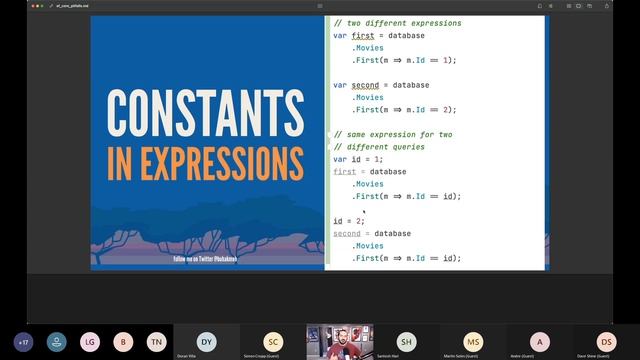Select the DS participant tile
The height and width of the screenshot is (360, 640).
607,342
